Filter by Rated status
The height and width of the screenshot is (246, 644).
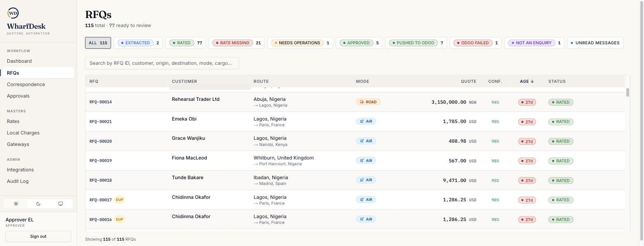(186, 43)
